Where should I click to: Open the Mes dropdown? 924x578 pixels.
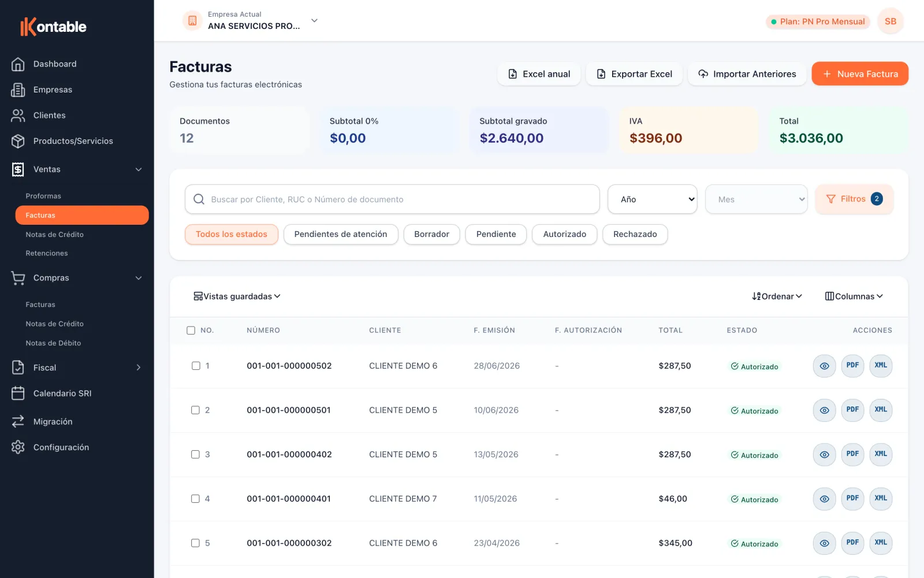tap(757, 199)
